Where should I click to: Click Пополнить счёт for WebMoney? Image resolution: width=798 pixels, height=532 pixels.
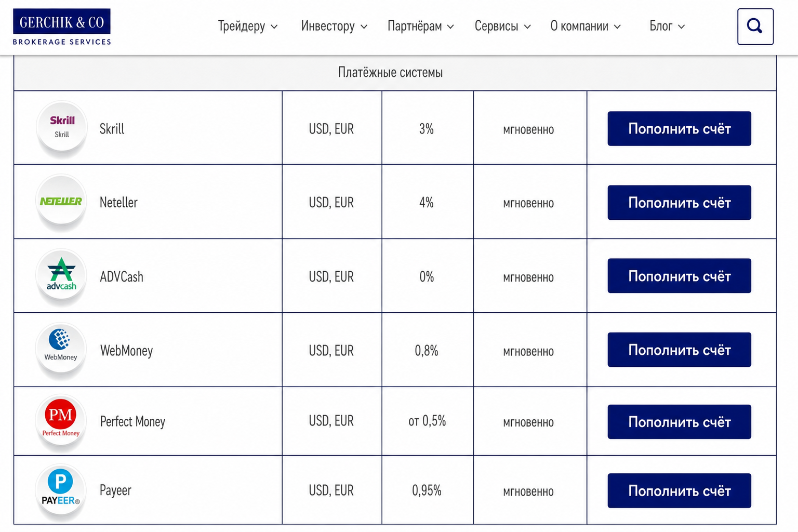tap(679, 350)
